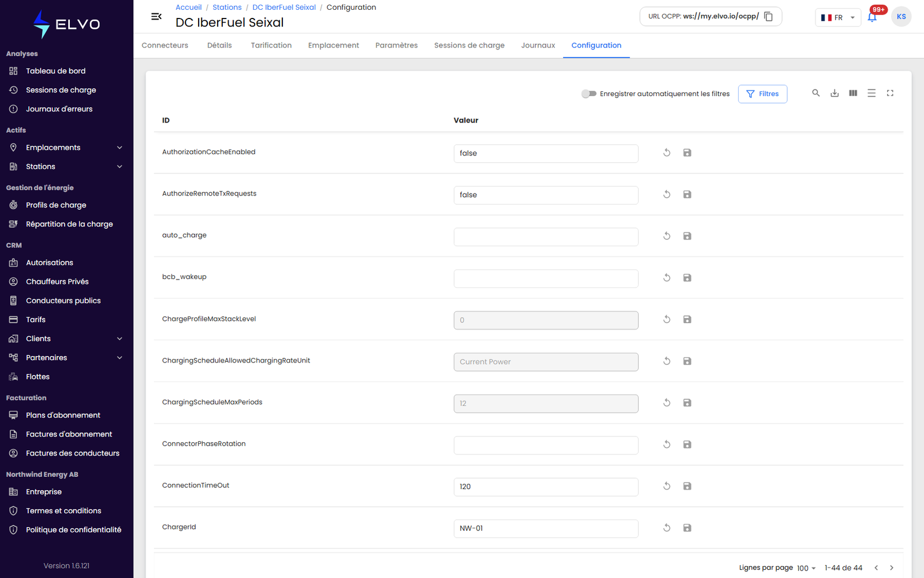Save the ConnectorPhaseRotation row
This screenshot has width=924, height=578.
(x=687, y=444)
